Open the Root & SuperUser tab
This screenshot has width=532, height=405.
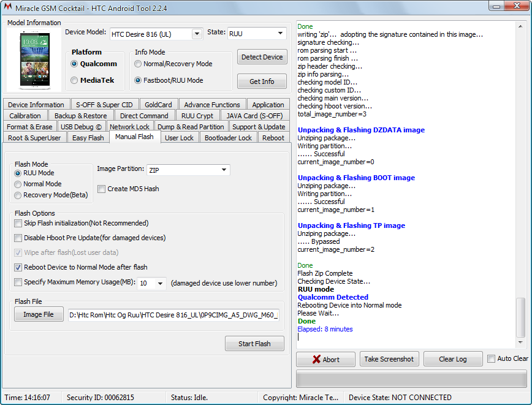(34, 138)
